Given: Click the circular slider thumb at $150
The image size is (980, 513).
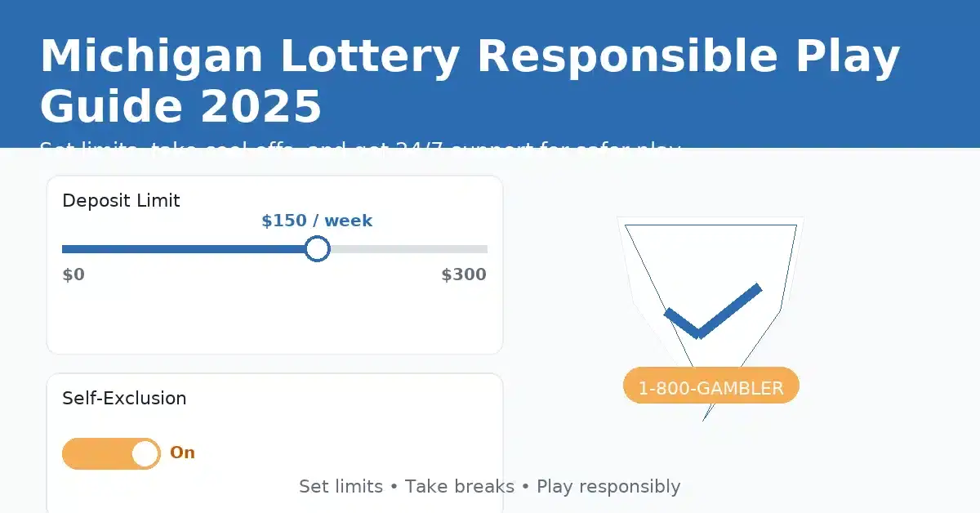Looking at the screenshot, I should 318,248.
